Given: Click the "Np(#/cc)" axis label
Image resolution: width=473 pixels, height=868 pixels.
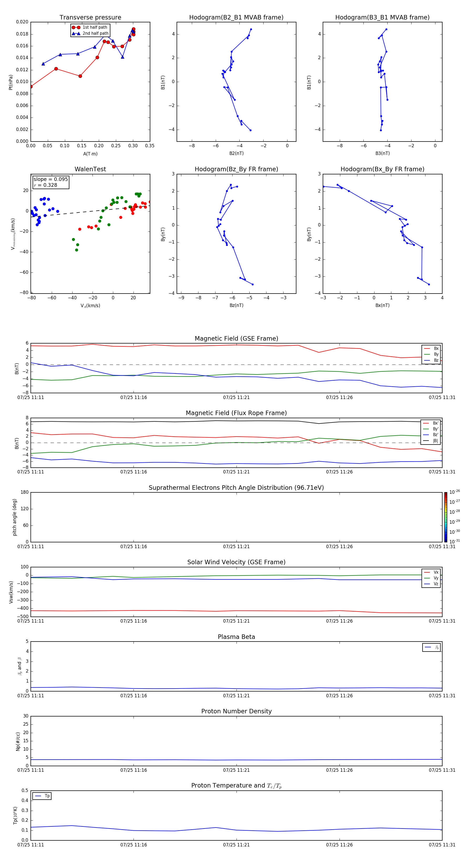Looking at the screenshot, I should (18, 741).
